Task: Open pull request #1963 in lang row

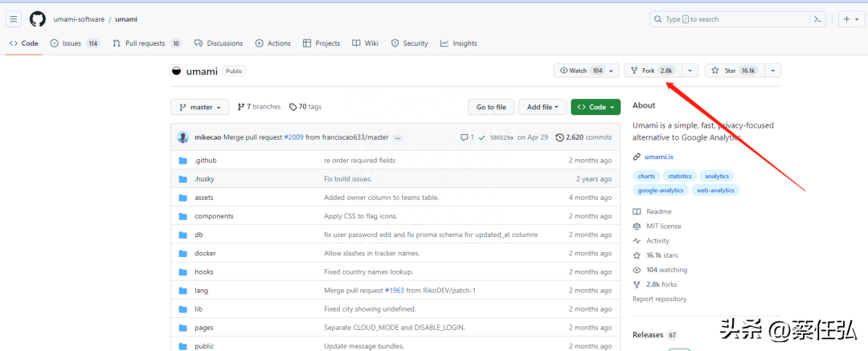Action: click(394, 291)
